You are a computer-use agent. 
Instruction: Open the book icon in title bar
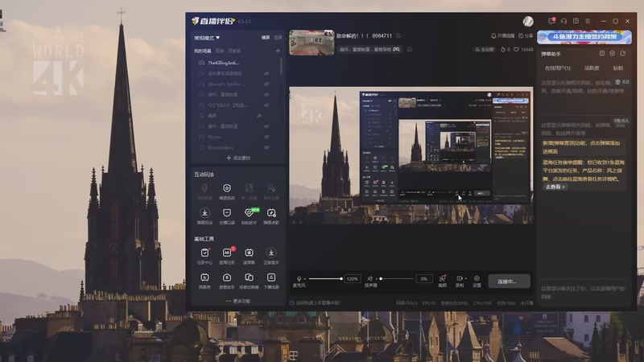click(576, 21)
